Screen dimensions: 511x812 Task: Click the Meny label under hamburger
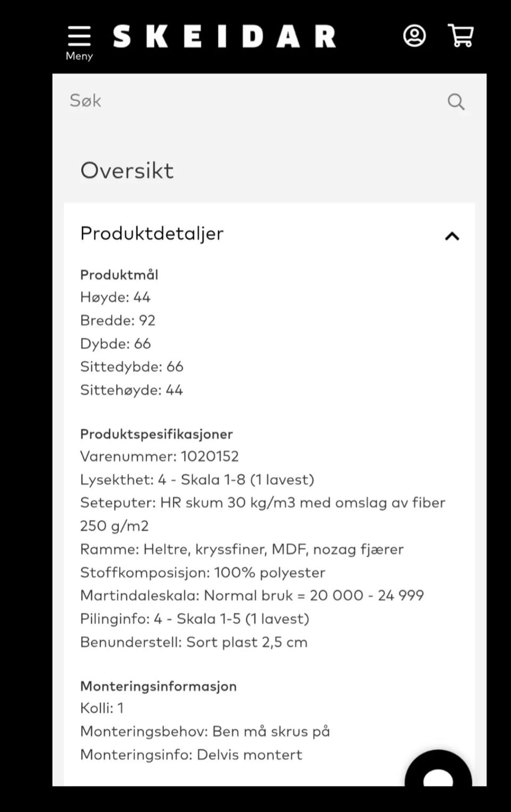pos(79,56)
